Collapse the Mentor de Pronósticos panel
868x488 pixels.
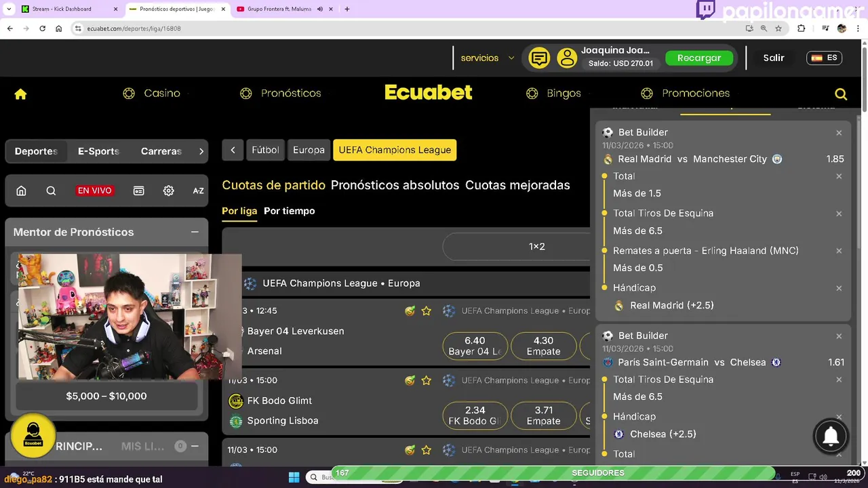(195, 232)
